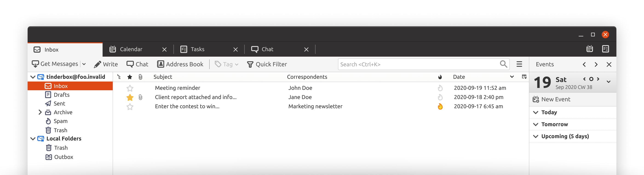Star the Meeting reminder message
Screen dimensions: 644x175
(130, 88)
